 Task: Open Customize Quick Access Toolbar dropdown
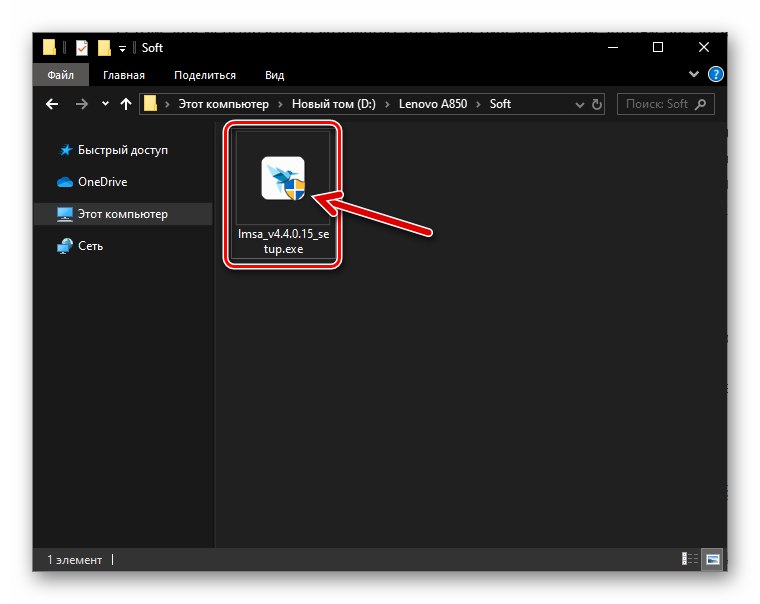pos(122,48)
